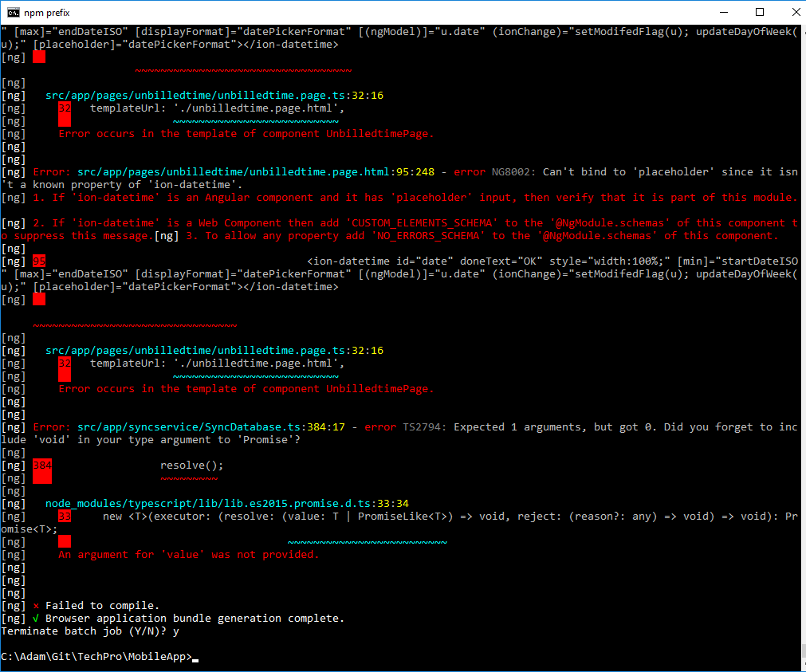Click path 'src/app/syncservice/SyncDatabase.ts:384:17'
The image size is (806, 672).
tap(210, 427)
